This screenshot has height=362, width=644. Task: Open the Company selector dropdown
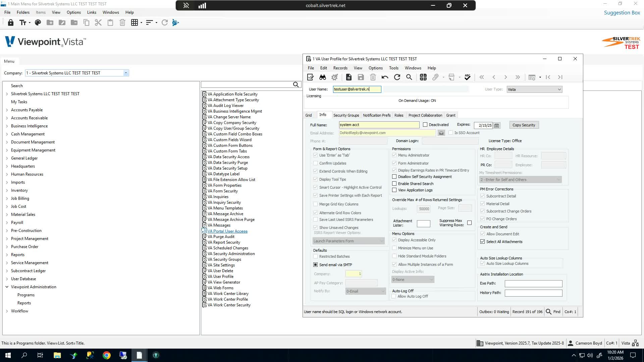126,73
